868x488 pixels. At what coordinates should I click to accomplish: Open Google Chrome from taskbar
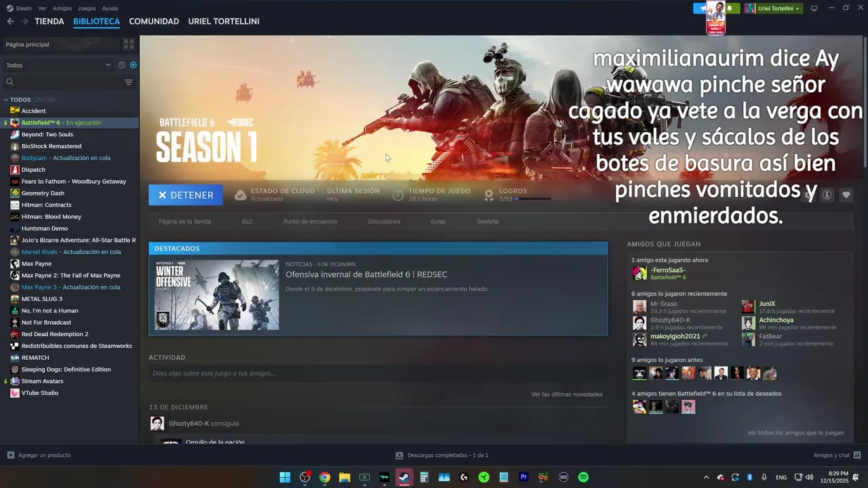325,477
